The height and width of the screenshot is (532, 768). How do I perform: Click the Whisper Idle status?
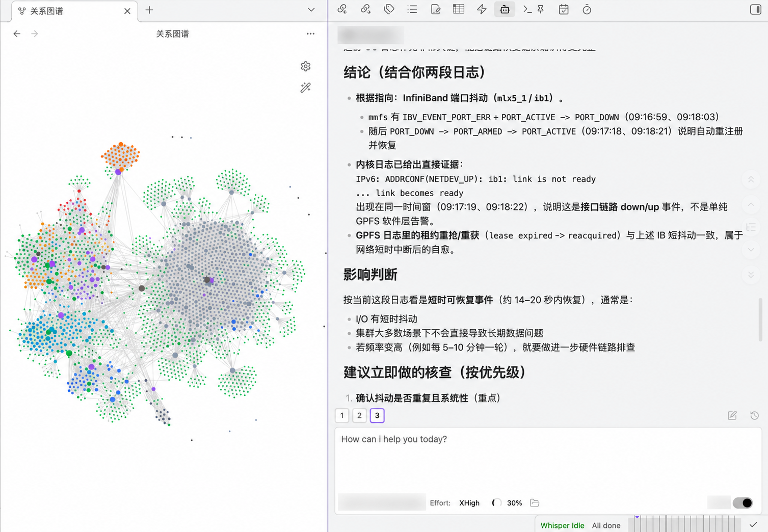pos(562,525)
